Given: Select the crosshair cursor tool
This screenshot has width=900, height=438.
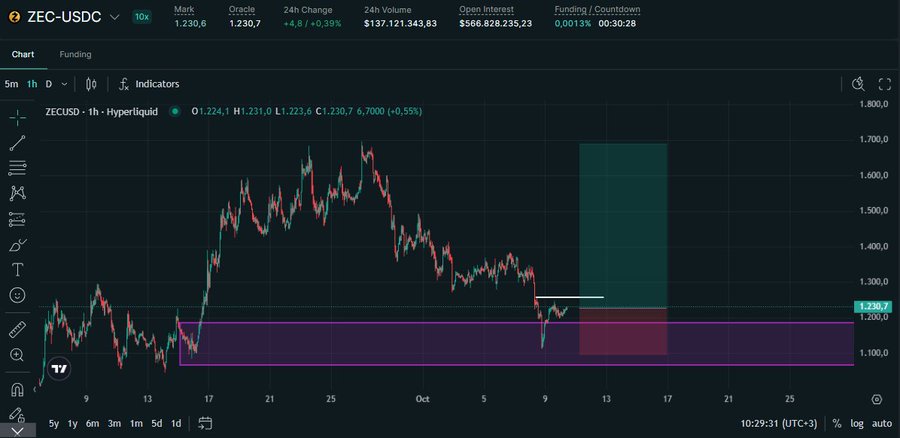Looking at the screenshot, I should coord(18,118).
